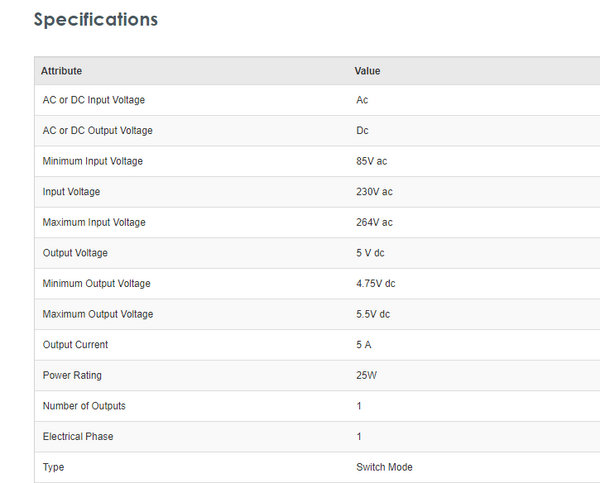
Task: Select the 5 A value
Action: tap(364, 345)
